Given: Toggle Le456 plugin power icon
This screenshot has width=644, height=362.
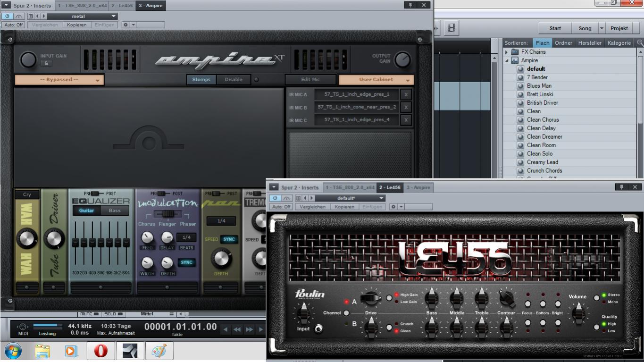Looking at the screenshot, I should tap(276, 198).
